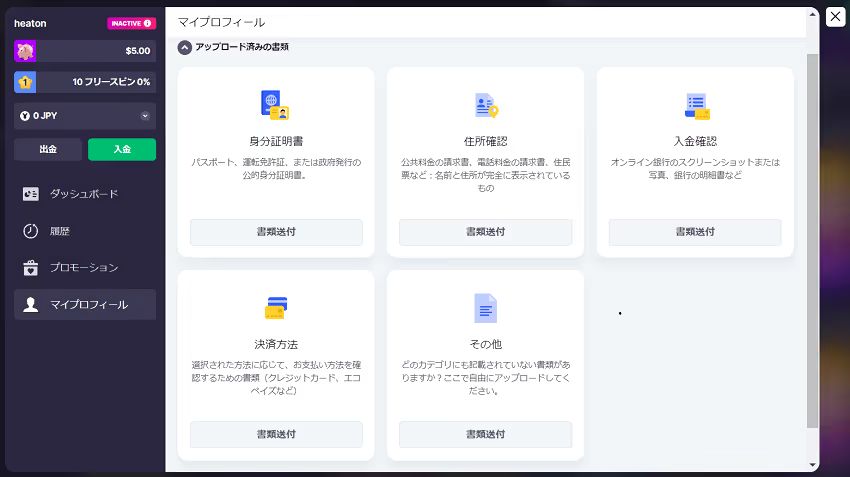Click the payment method credit card icon
This screenshot has width=850, height=477.
pyautogui.click(x=276, y=308)
